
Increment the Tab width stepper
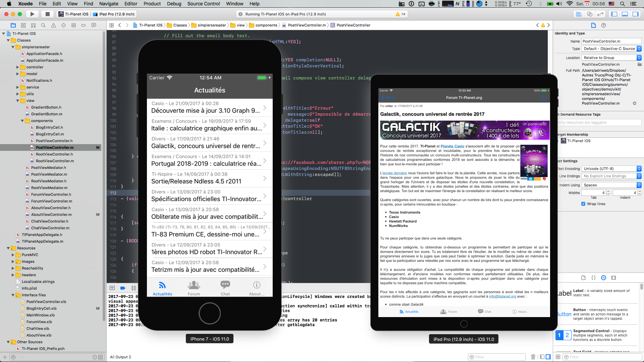click(x=608, y=191)
